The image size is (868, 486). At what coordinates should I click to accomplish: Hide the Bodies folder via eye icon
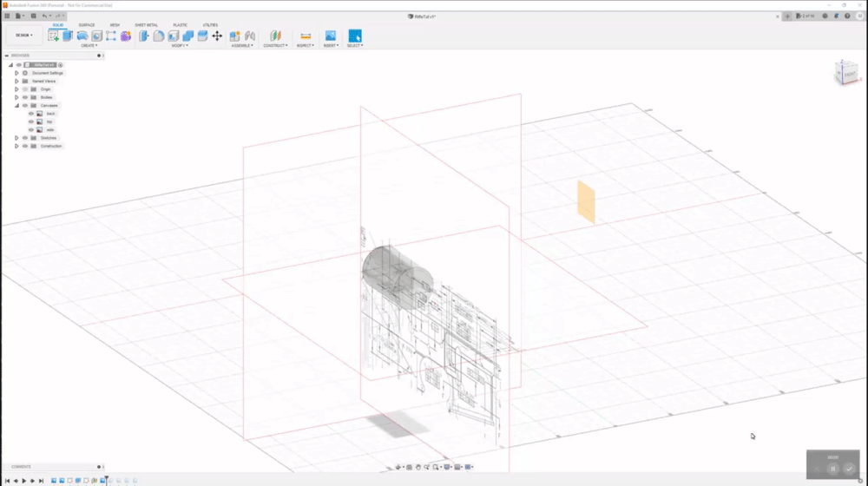pos(24,97)
